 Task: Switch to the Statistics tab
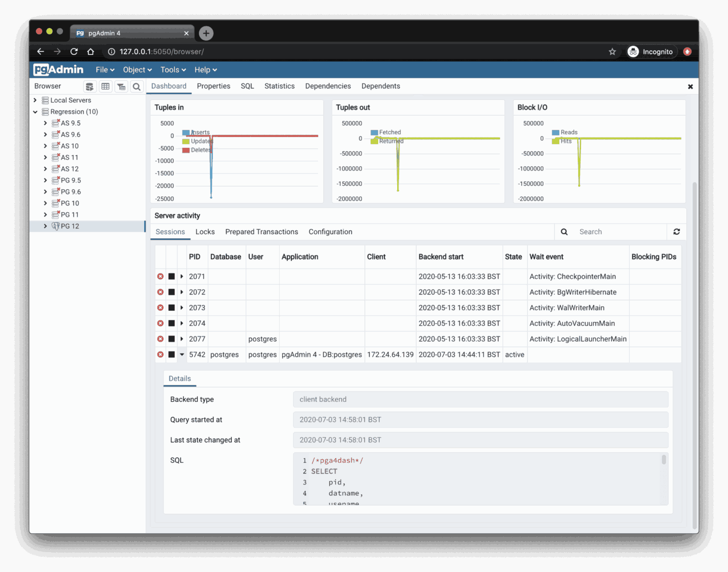(279, 86)
